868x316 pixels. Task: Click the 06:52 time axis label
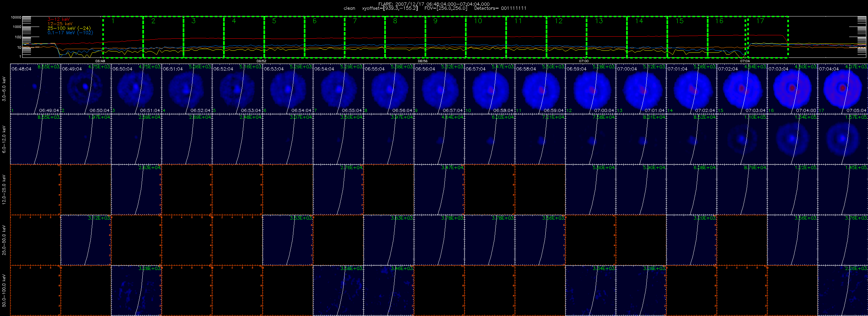click(x=261, y=61)
